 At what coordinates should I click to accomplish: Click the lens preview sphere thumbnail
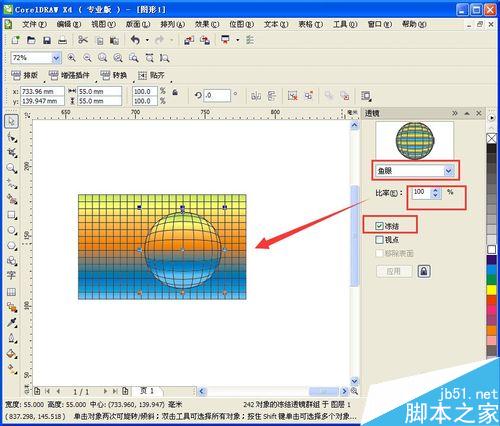415,141
